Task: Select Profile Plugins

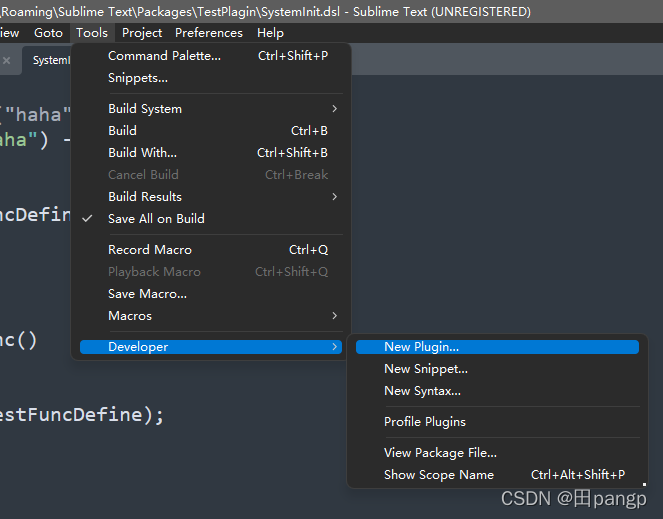Action: pos(497,422)
